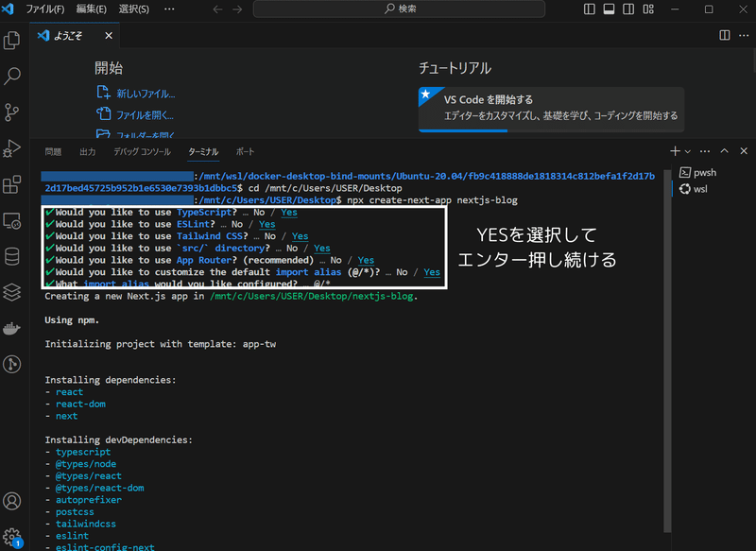Maximize the panel with the chevron up
This screenshot has width=756, height=551.
(724, 151)
